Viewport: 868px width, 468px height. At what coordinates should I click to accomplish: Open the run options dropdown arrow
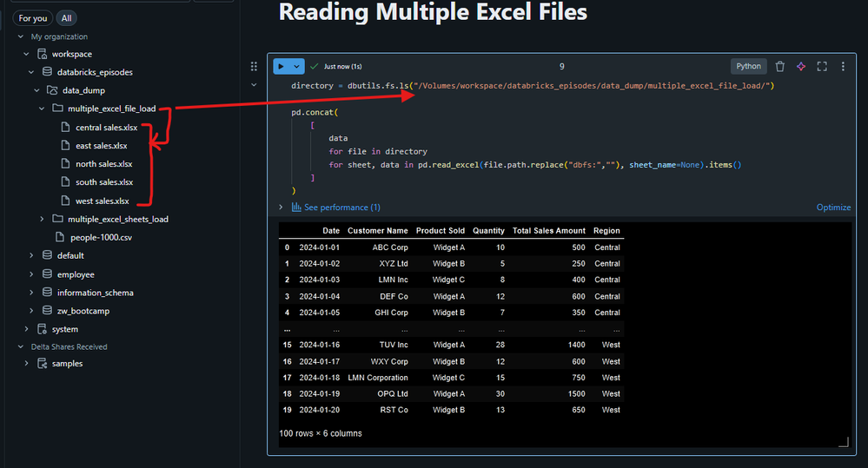298,66
